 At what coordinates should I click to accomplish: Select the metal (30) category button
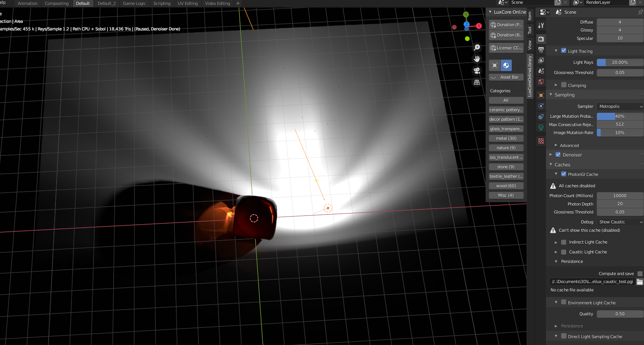506,138
